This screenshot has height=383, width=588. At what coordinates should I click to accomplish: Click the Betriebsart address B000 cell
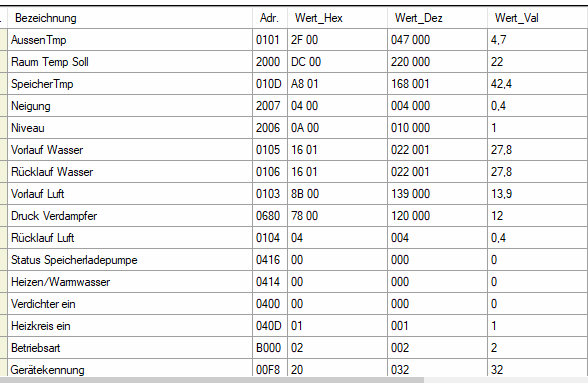tap(270, 348)
